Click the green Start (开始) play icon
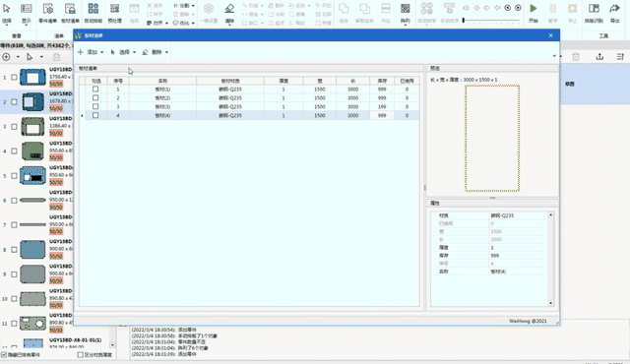Image resolution: width=630 pixels, height=364 pixels. 534,9
